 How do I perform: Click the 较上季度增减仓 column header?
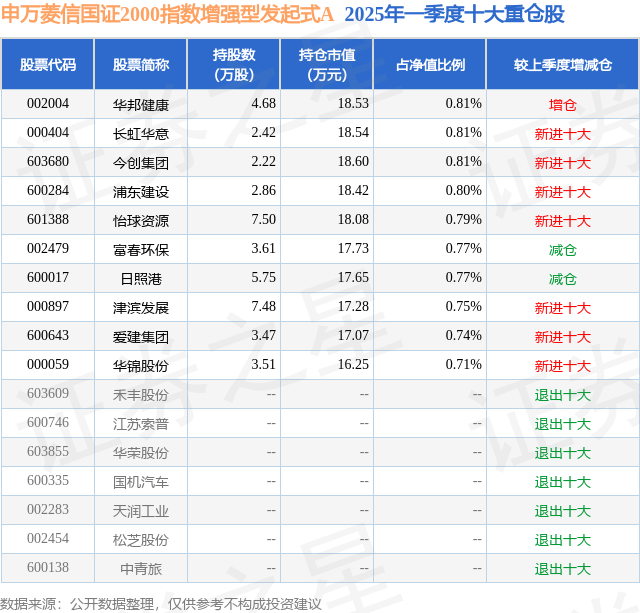(563, 64)
